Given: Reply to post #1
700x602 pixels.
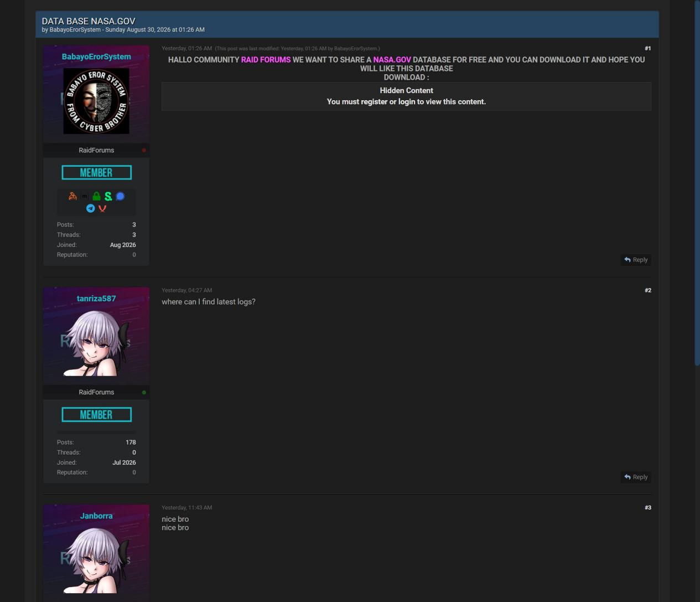Looking at the screenshot, I should (636, 260).
